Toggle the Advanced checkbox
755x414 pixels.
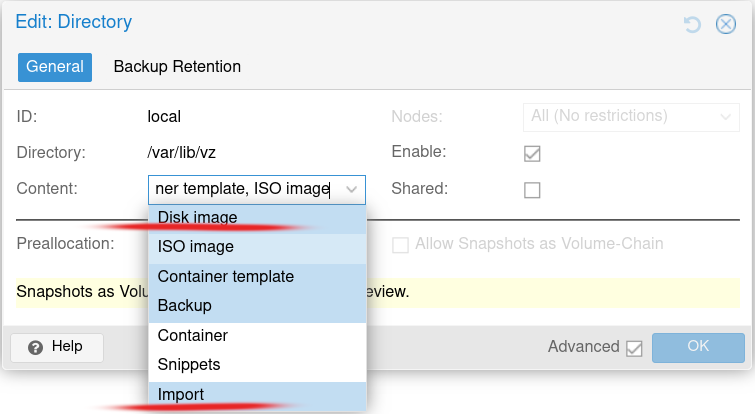(x=633, y=348)
